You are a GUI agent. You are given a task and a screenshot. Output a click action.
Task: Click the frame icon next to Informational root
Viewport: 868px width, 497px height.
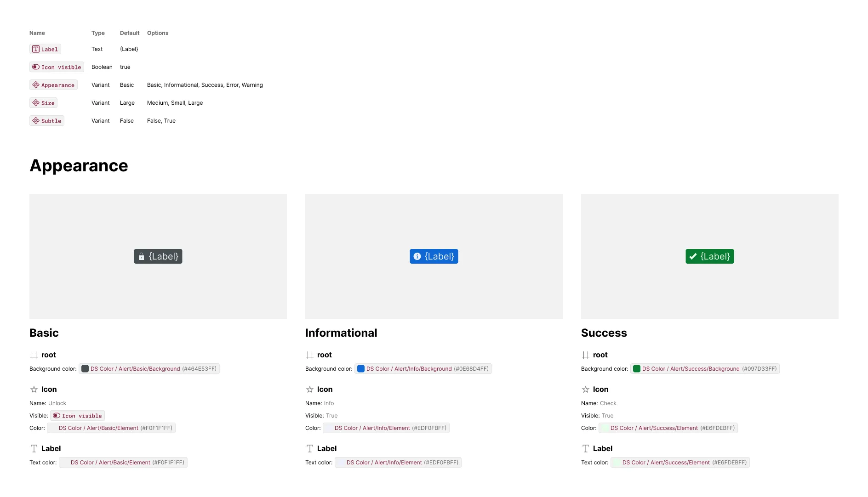(310, 355)
